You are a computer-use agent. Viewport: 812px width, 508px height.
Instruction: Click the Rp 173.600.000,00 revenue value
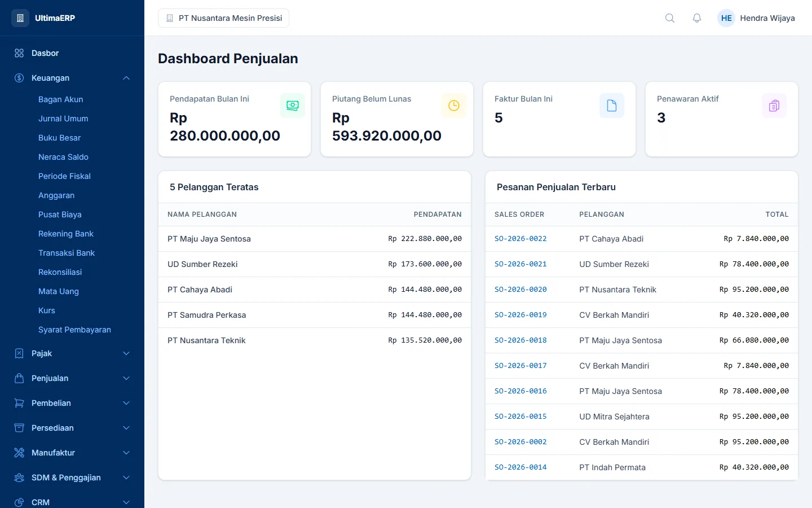425,264
